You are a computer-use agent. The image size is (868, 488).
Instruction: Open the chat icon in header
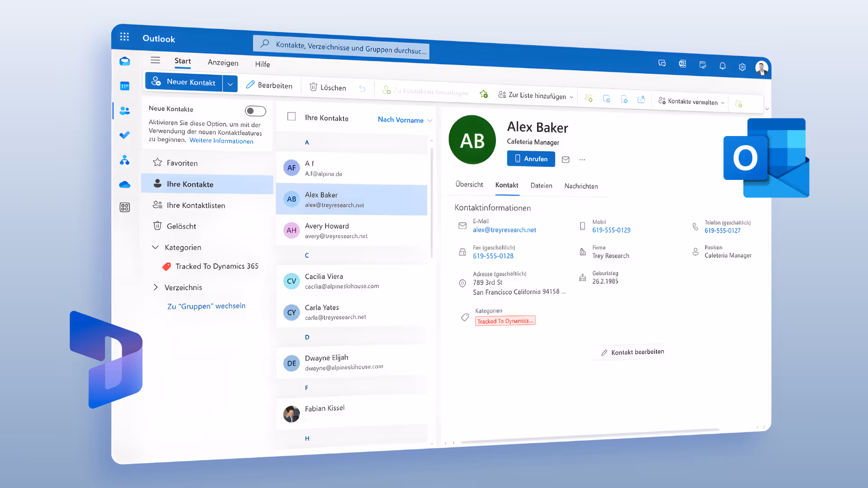point(662,63)
